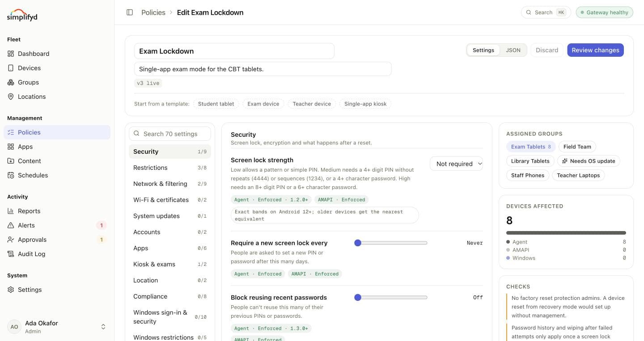Open the Locations page
Image resolution: width=644 pixels, height=341 pixels.
pos(57,97)
